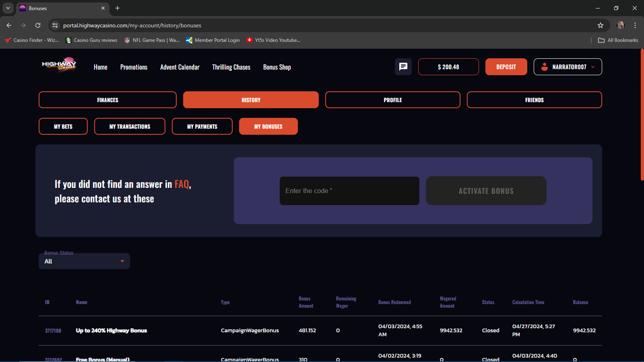The image size is (644, 362).
Task: Go back to previous page
Action: pyautogui.click(x=9, y=25)
